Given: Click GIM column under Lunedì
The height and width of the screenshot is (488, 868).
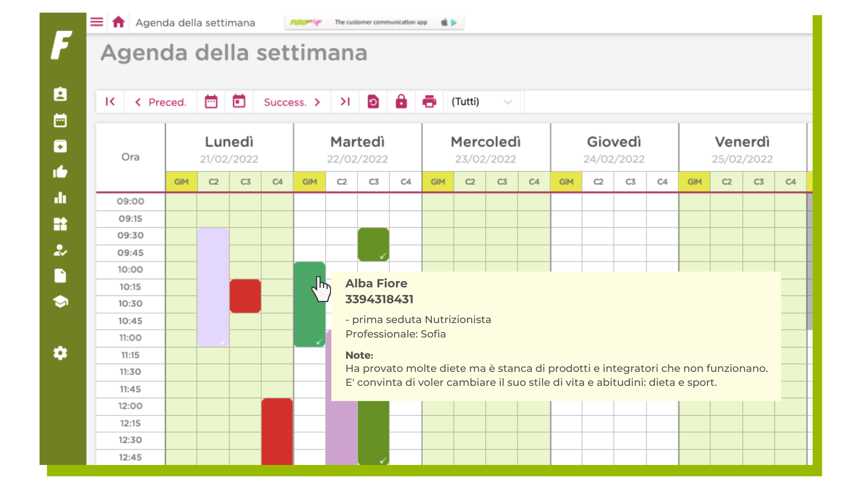Looking at the screenshot, I should [181, 182].
